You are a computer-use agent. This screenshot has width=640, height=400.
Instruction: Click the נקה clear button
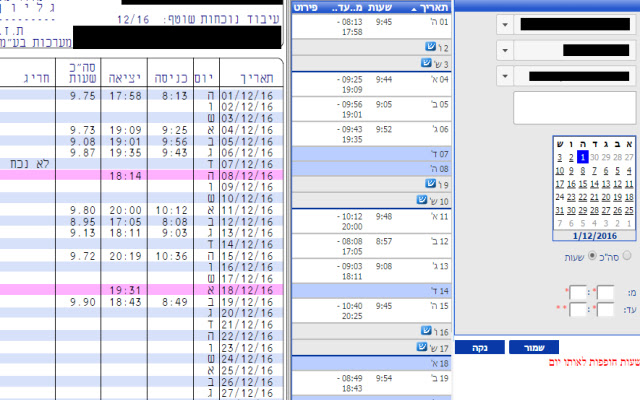coord(480,347)
